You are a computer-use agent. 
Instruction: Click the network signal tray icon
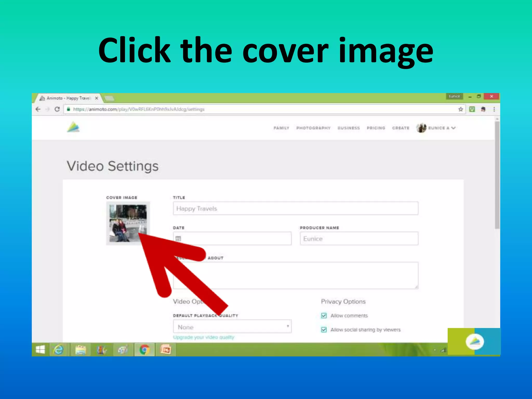(x=443, y=350)
